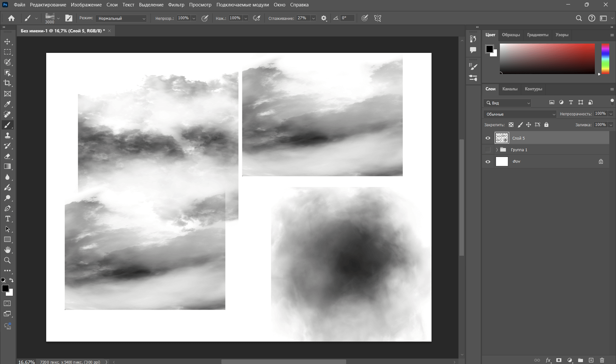The height and width of the screenshot is (364, 616).
Task: Switch to the Градиенты tab
Action: pos(538,35)
